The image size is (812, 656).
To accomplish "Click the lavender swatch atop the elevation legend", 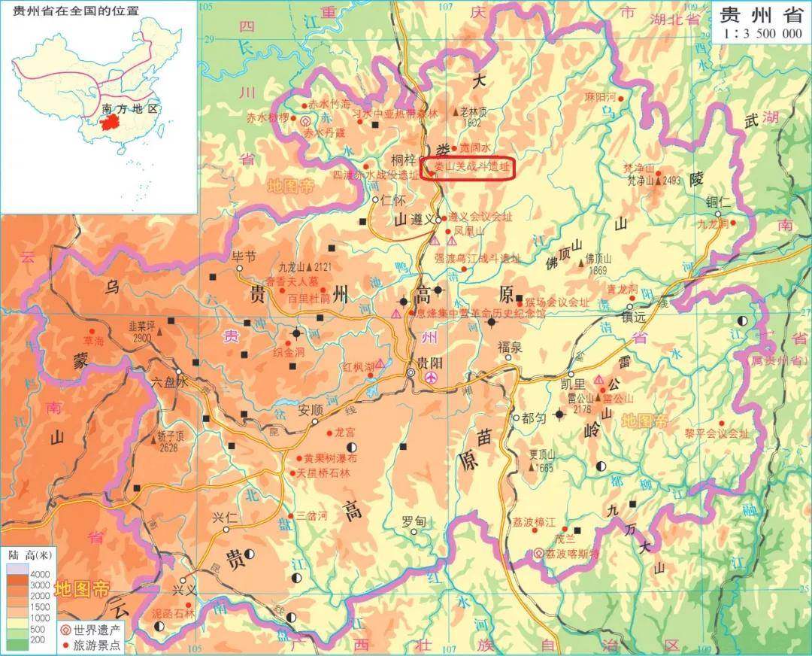I will coord(17,569).
